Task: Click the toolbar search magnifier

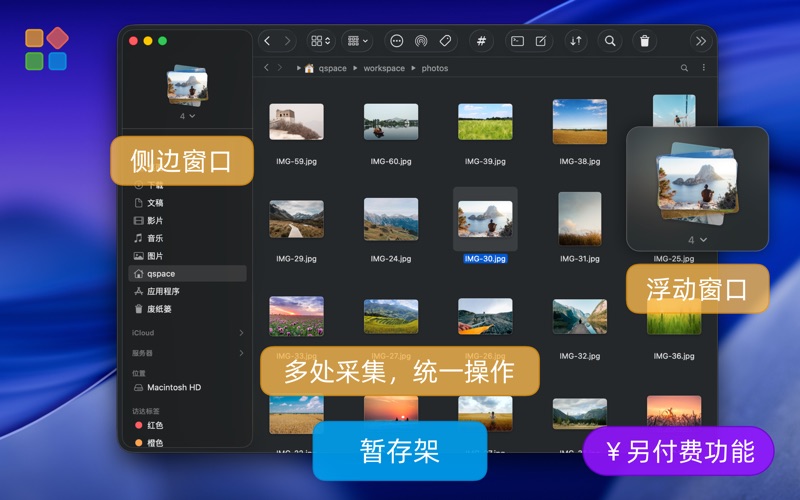Action: 610,41
